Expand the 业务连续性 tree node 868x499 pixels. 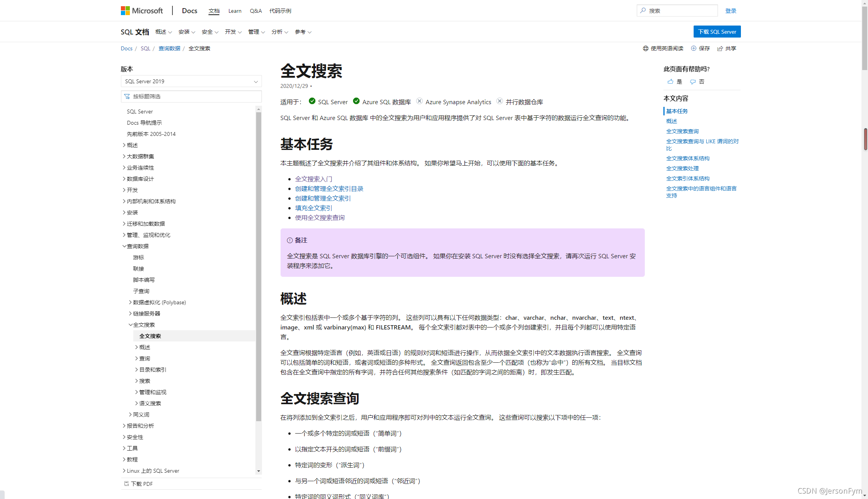(x=124, y=168)
